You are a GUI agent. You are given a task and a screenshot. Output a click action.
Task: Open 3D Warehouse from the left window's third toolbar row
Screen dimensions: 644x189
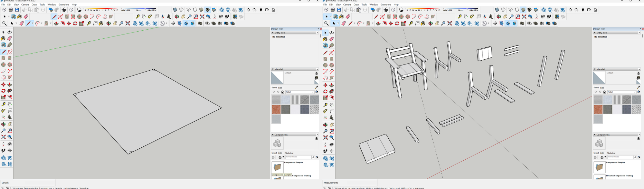[135, 23]
